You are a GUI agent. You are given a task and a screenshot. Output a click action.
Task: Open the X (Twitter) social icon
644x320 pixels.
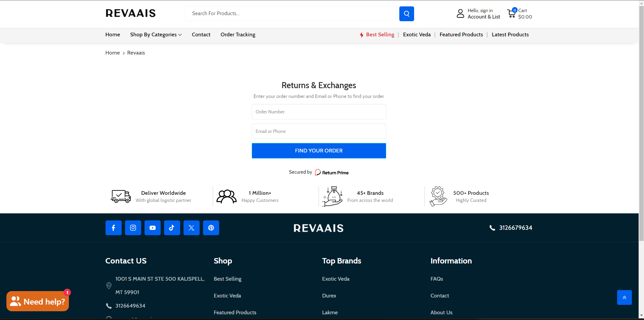click(x=192, y=228)
